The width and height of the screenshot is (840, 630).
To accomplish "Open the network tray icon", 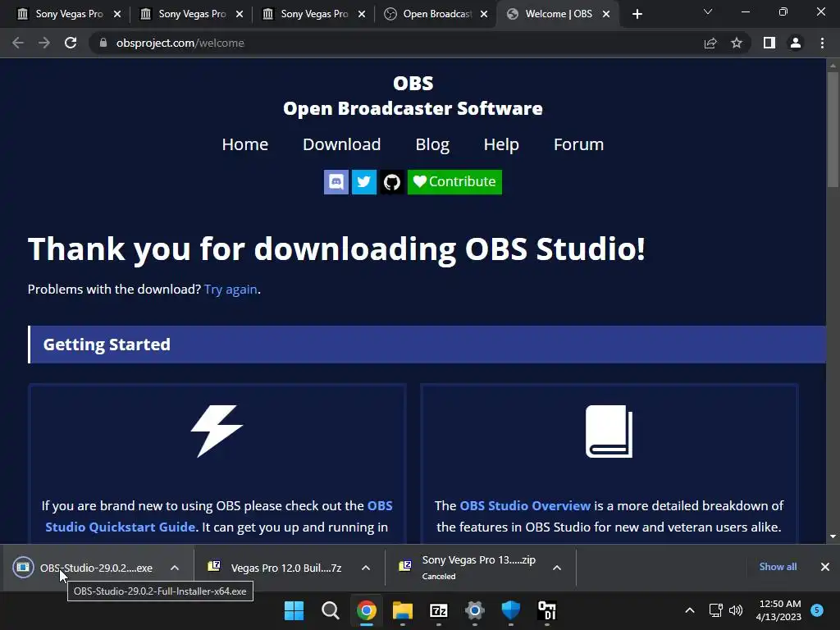I will coord(715,610).
